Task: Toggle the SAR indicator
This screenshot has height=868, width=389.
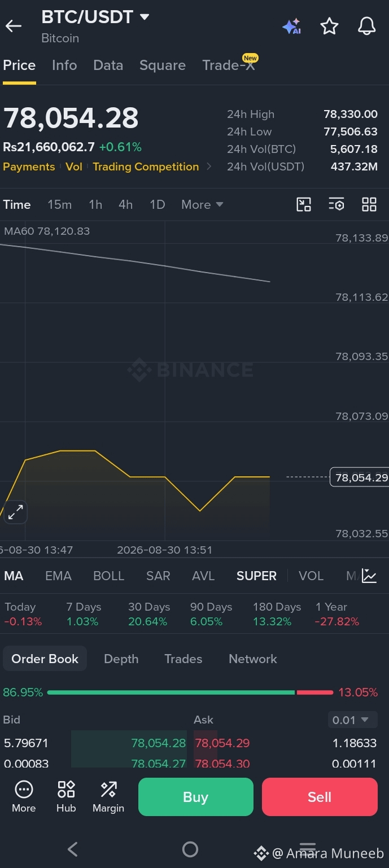Action: point(158,576)
